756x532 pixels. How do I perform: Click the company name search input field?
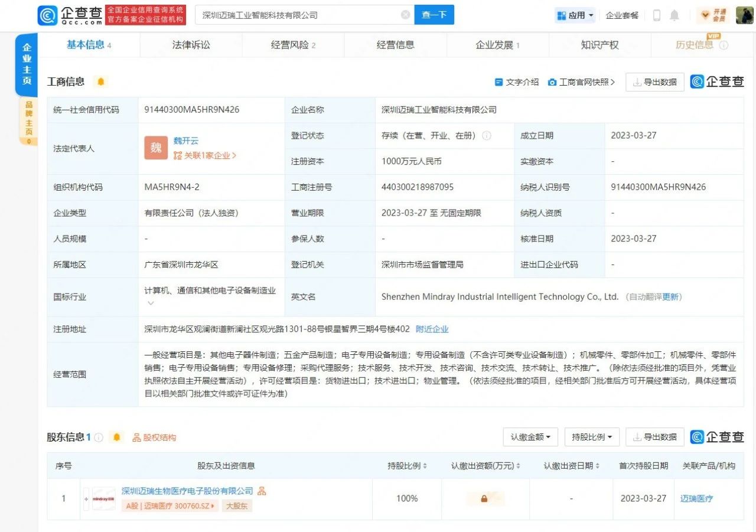pyautogui.click(x=298, y=15)
